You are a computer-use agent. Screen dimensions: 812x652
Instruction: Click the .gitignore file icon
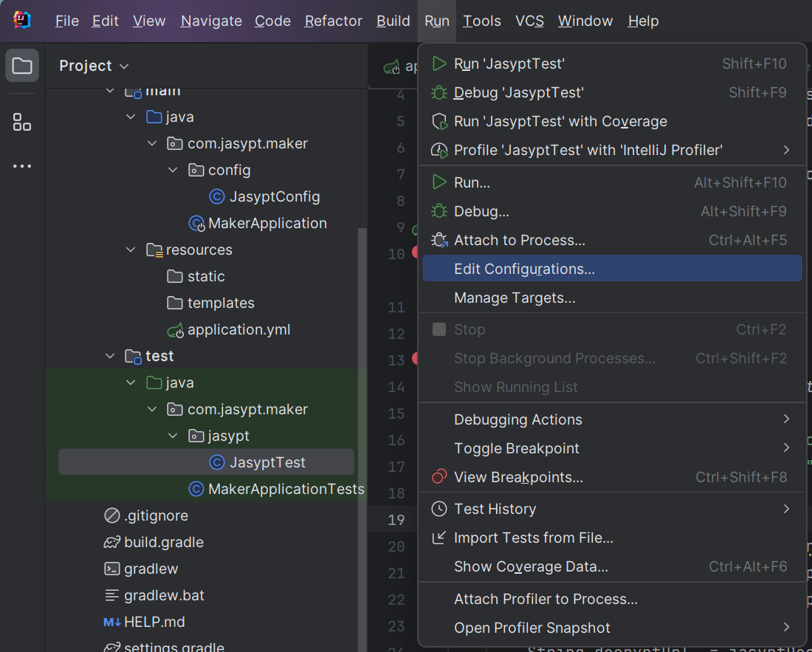[x=112, y=515]
